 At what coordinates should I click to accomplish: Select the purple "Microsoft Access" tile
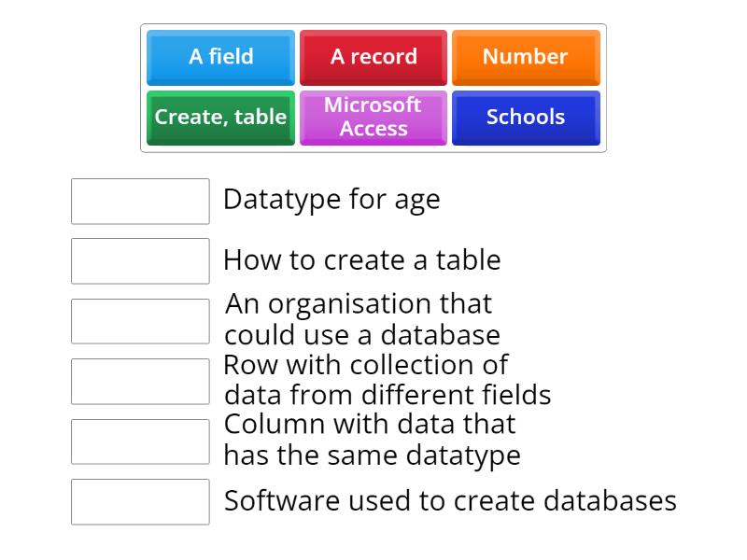[373, 118]
